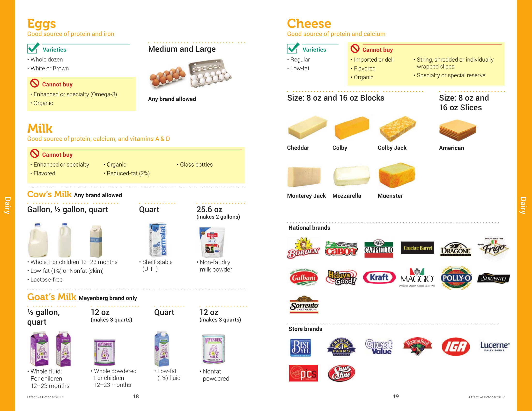Click the Parmalat shelf-stable milk carton

point(158,240)
